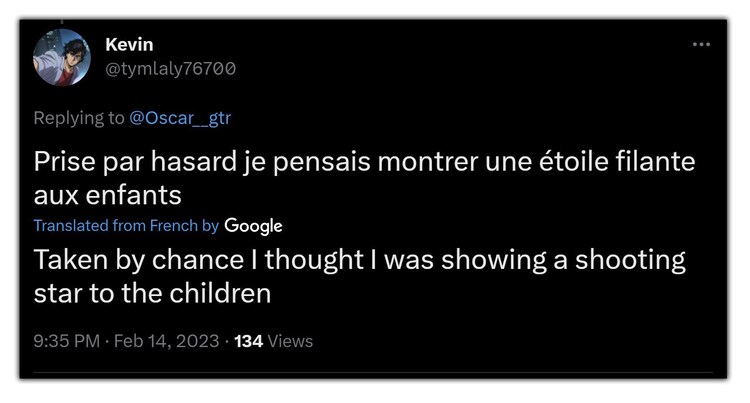This screenshot has height=403, width=750.
Task: Click the 9:35 PM timestamp
Action: tap(67, 341)
